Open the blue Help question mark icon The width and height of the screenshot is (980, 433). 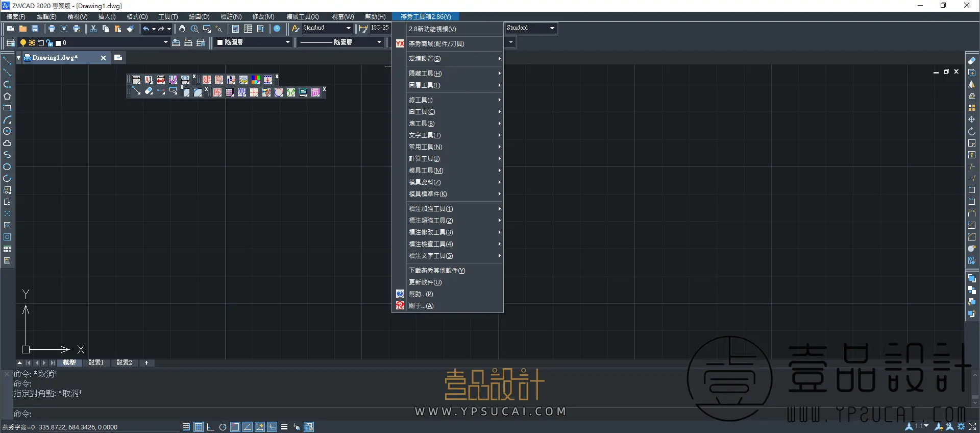point(277,29)
